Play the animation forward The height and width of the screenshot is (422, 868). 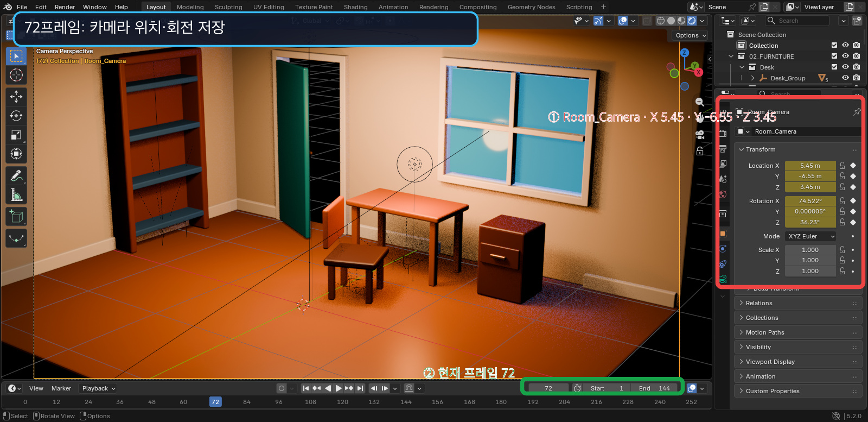339,388
